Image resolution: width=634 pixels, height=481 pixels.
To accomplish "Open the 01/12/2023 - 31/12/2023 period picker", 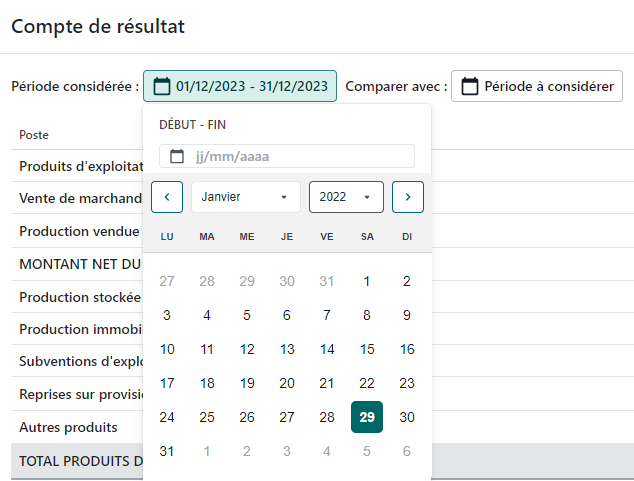I will 240,86.
